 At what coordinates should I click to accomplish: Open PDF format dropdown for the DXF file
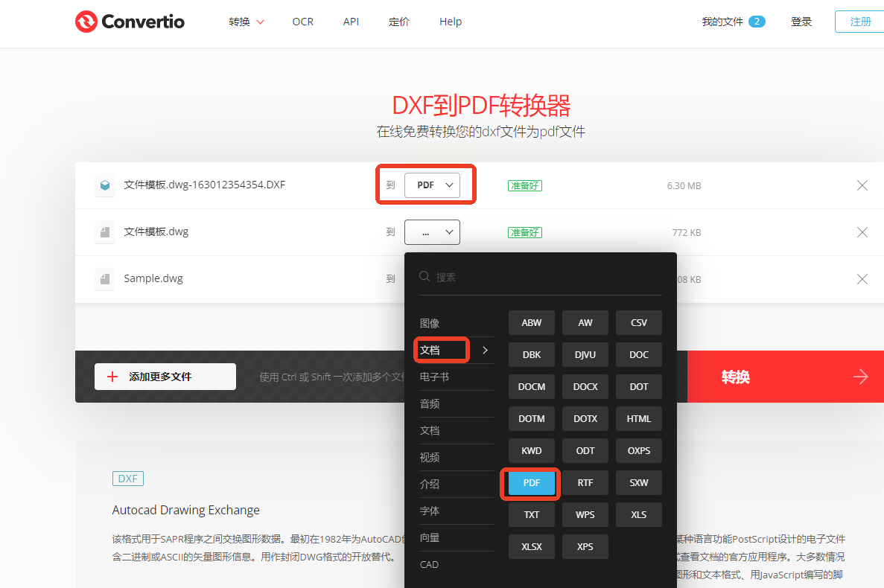tap(433, 185)
